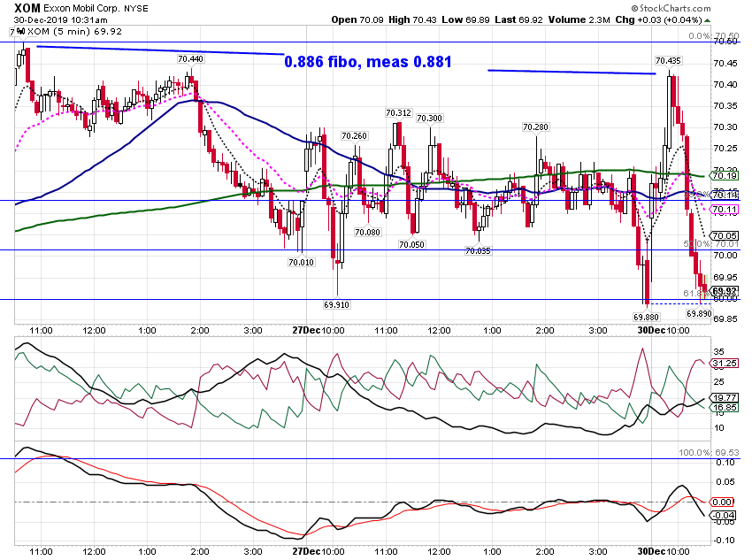Viewport: 752px width, 560px height.
Task: Click the 70.440 peak price label
Action: click(190, 59)
